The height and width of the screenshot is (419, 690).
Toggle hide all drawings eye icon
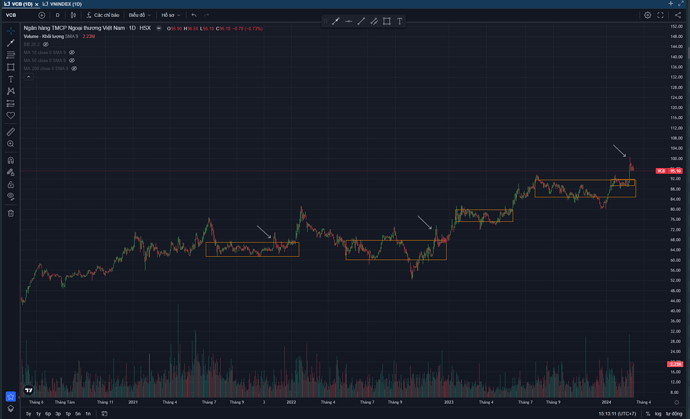point(11,196)
